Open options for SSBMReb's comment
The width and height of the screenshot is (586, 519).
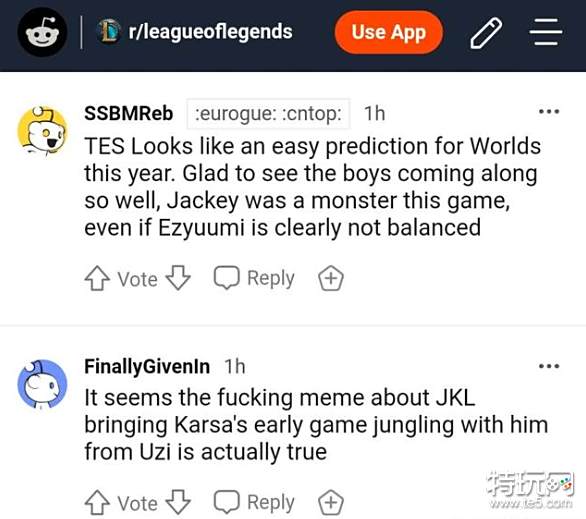pos(549,111)
